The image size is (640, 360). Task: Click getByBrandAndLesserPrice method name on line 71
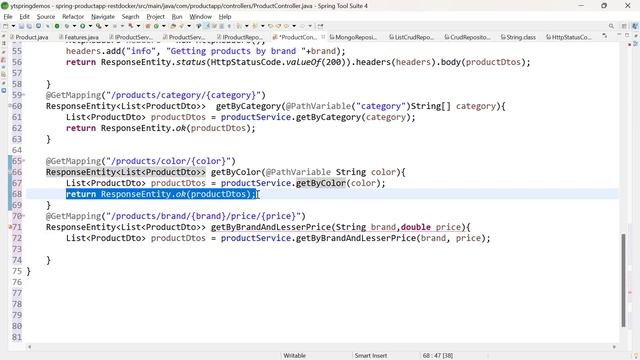271,227
